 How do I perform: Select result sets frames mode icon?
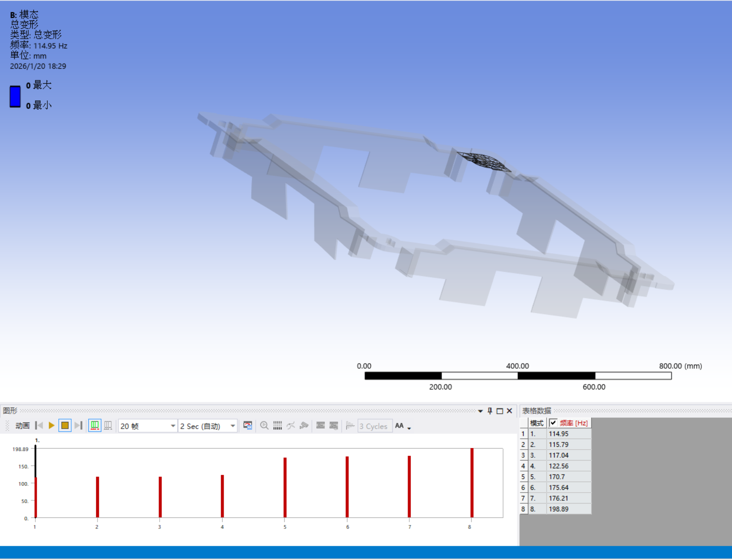[108, 425]
